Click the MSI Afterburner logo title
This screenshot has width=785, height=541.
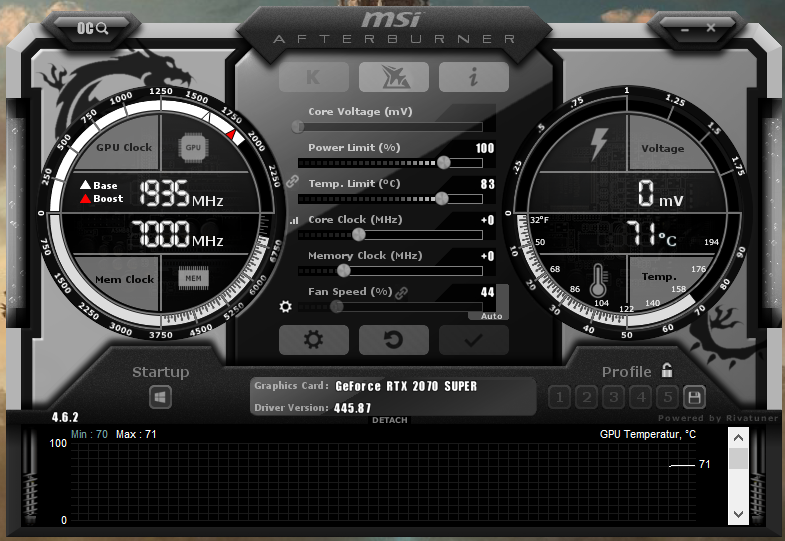coord(394,28)
